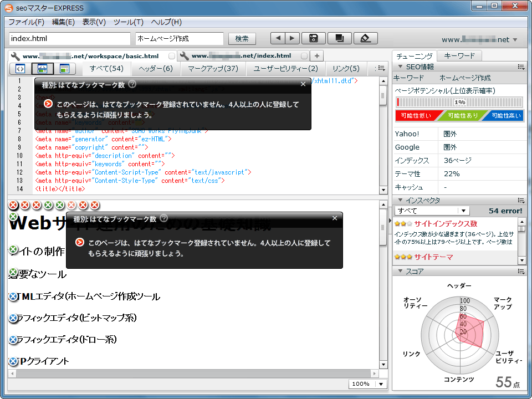Image resolution: width=532 pixels, height=399 pixels.
Task: Click the stacked windows toolbar icon
Action: coord(339,38)
